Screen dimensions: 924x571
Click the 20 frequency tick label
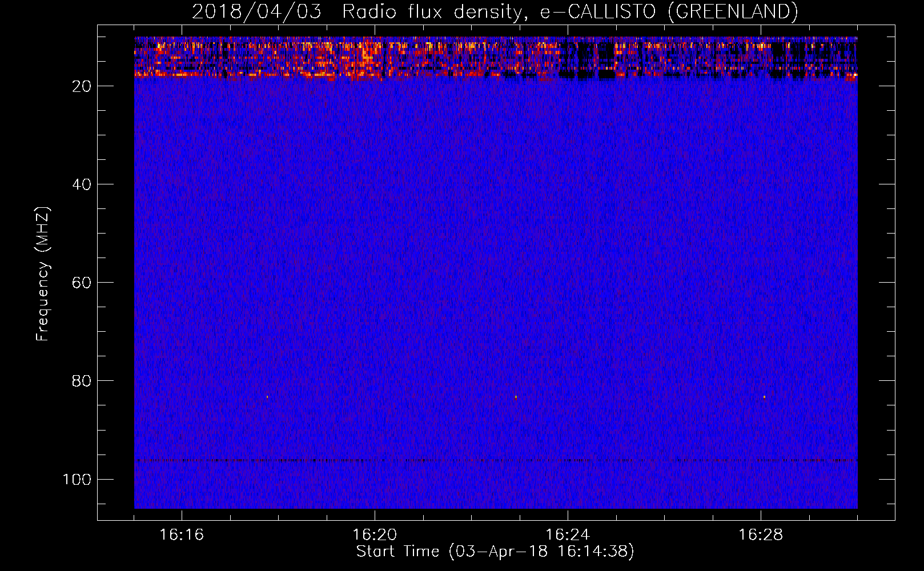click(x=82, y=86)
